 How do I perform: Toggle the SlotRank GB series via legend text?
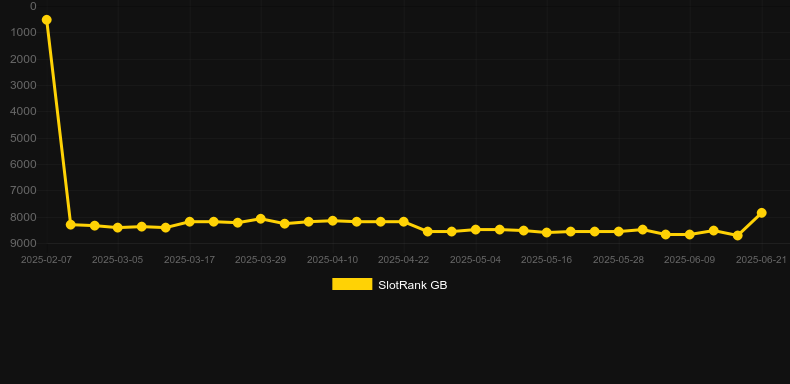[413, 285]
